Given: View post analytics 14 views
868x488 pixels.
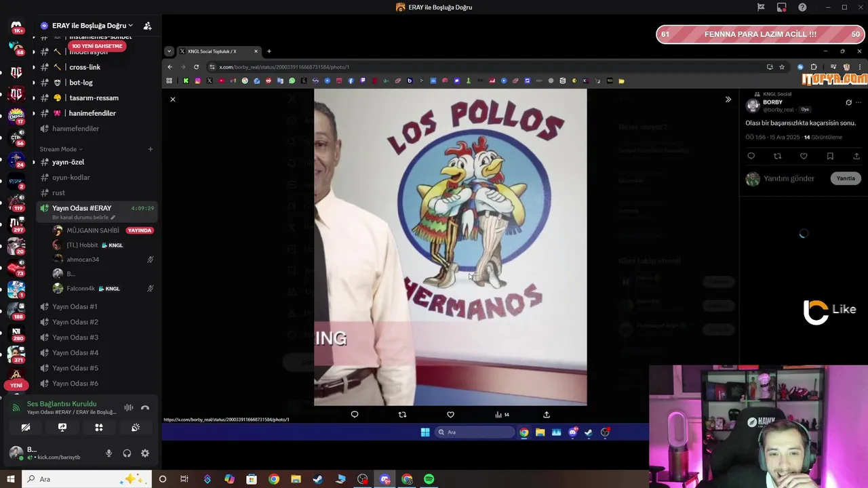Looking at the screenshot, I should coord(502,415).
